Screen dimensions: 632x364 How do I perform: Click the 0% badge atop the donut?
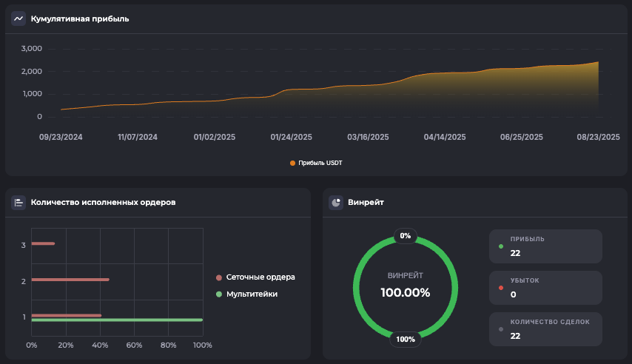[405, 236]
